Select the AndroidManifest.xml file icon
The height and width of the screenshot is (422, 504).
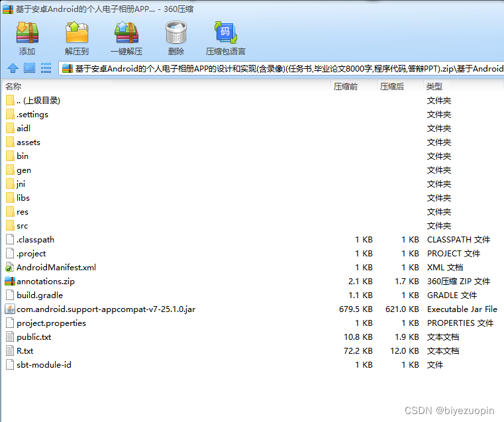pos(10,268)
